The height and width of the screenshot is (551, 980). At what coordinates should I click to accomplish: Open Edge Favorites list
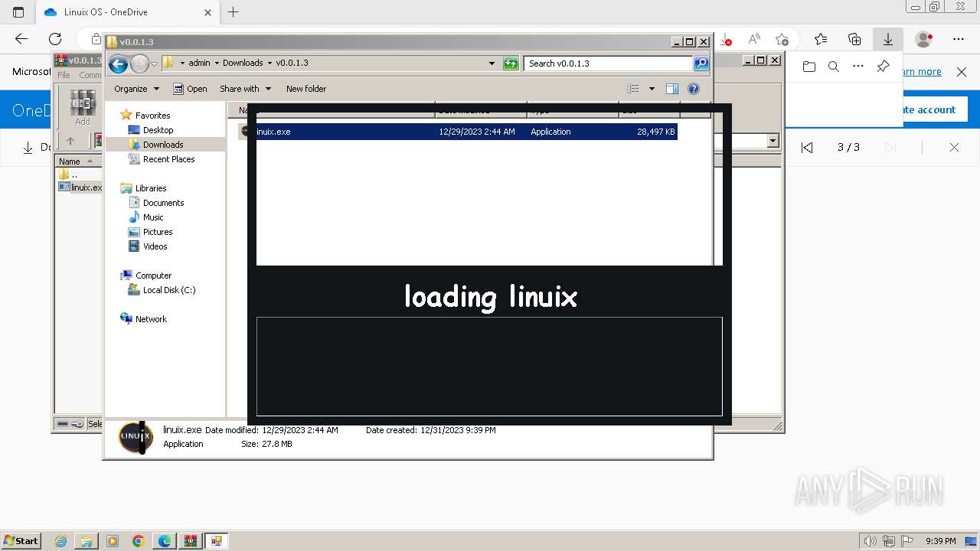(x=821, y=39)
